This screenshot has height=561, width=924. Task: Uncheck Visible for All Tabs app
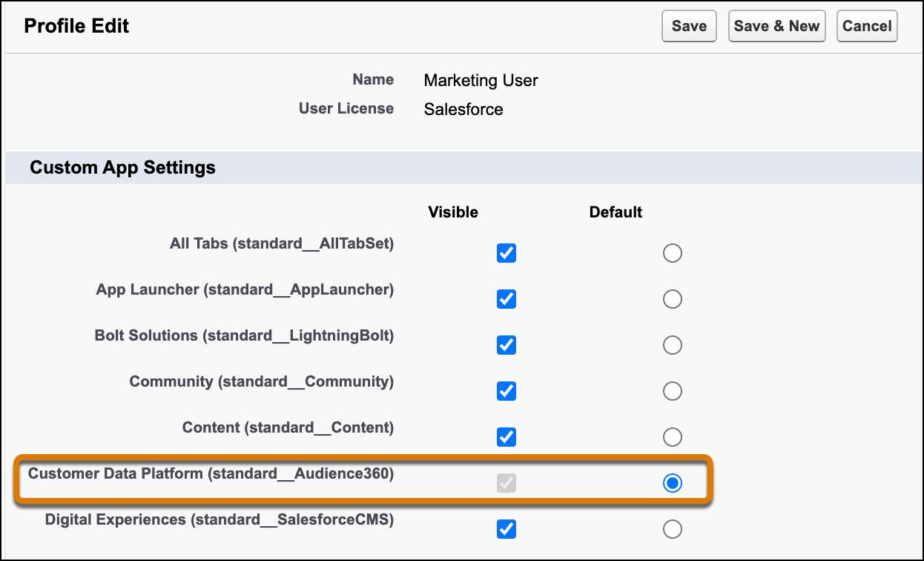tap(506, 253)
